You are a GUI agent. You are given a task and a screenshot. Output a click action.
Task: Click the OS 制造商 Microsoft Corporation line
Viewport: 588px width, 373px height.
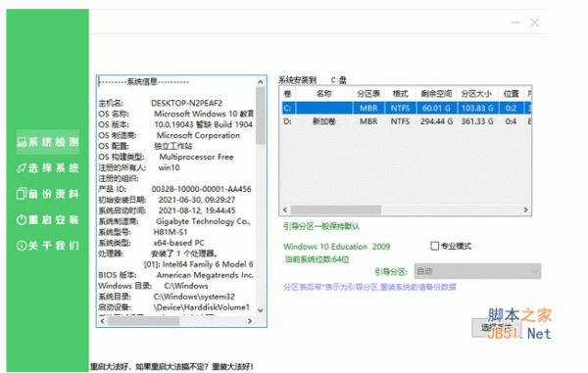tap(170, 135)
